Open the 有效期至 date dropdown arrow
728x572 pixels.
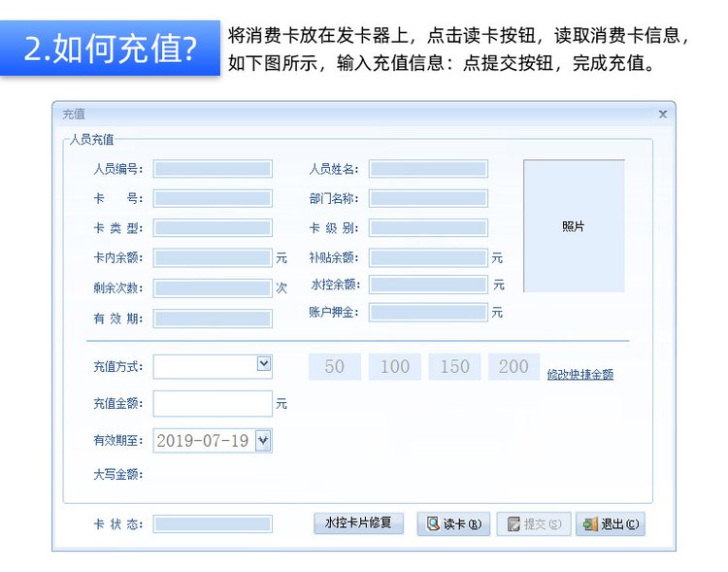tap(262, 441)
